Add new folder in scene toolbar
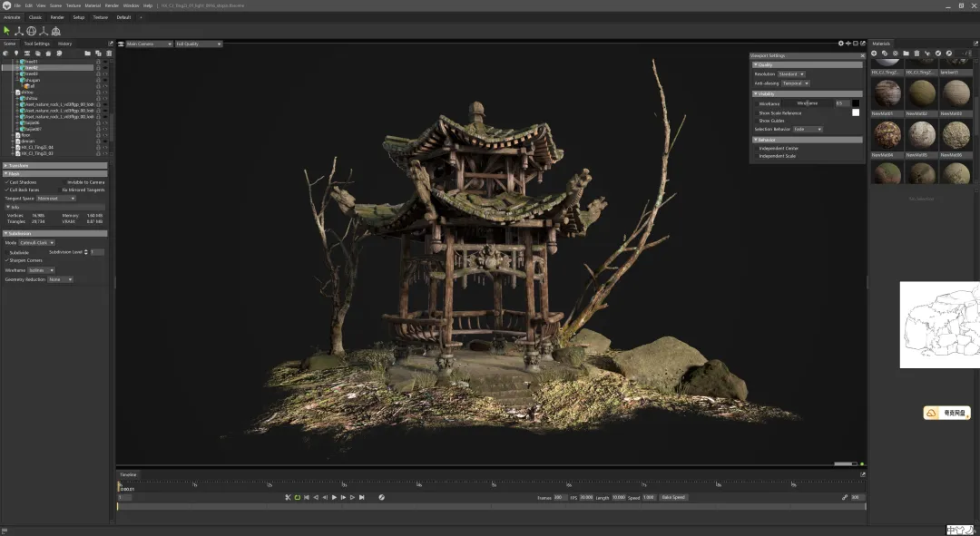 pos(87,54)
